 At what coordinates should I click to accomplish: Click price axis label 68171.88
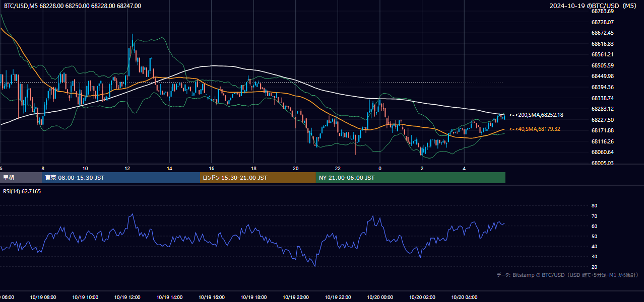point(603,130)
